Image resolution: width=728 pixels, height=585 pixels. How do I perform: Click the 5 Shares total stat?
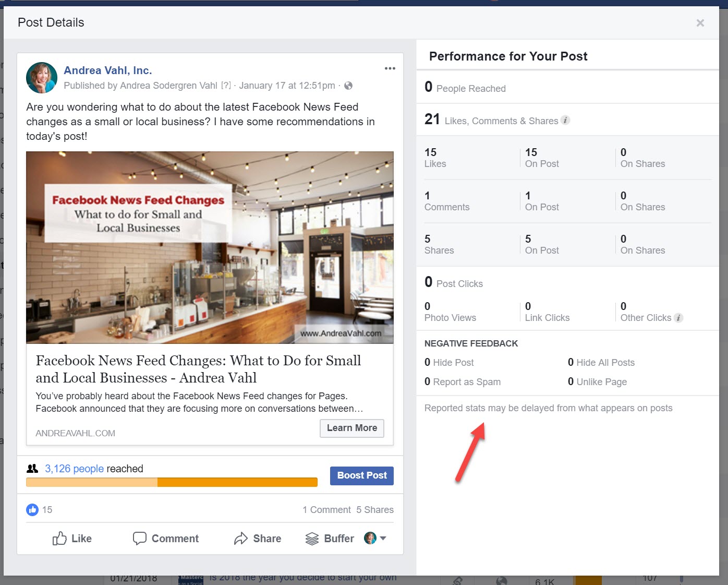[439, 244]
